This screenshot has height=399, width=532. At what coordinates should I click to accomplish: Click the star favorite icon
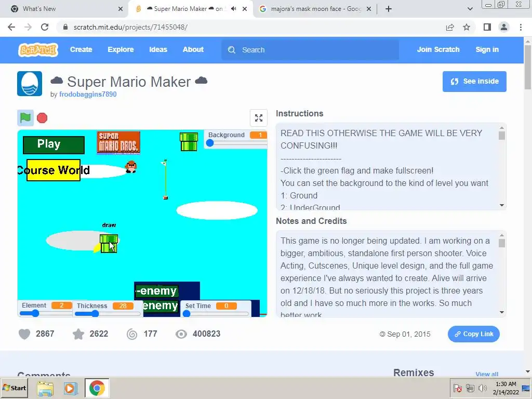click(x=78, y=334)
